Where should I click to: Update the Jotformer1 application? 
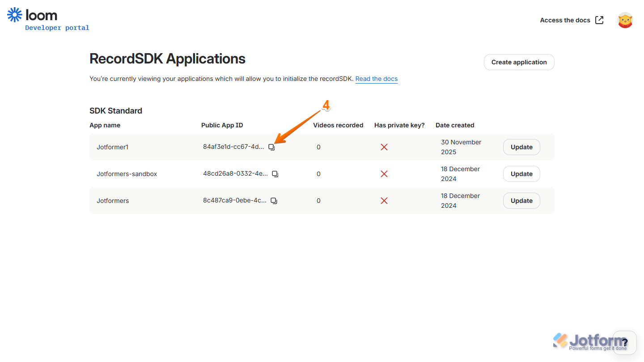point(521,147)
